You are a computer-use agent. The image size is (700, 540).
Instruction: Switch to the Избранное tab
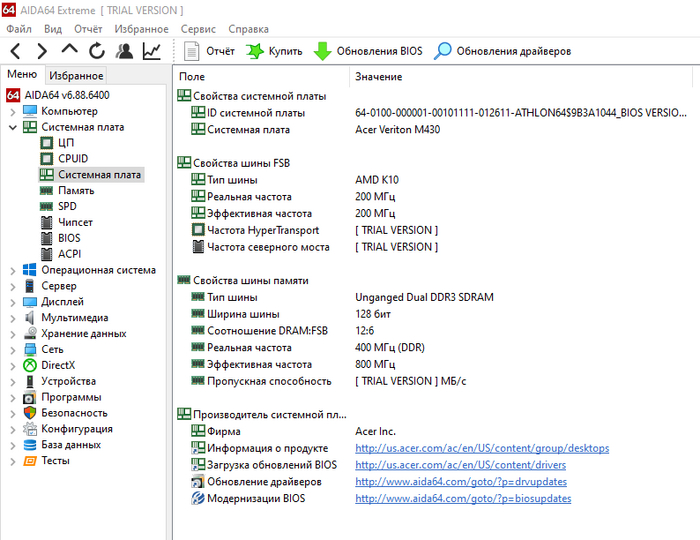(76, 75)
